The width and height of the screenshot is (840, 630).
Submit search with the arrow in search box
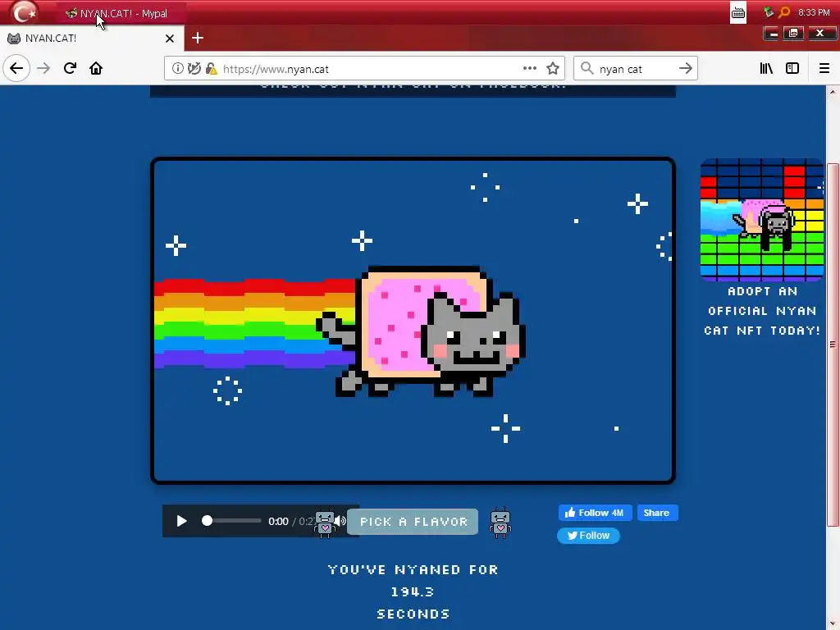click(x=686, y=69)
